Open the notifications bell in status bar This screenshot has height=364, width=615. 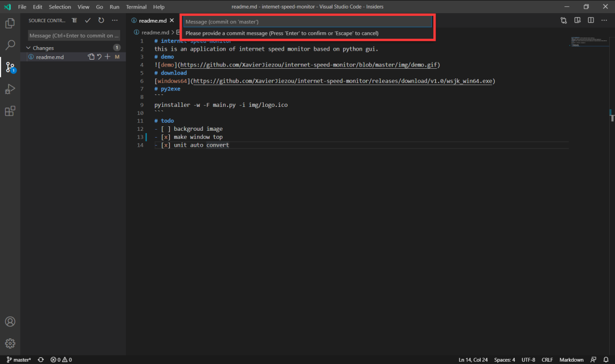pos(606,359)
